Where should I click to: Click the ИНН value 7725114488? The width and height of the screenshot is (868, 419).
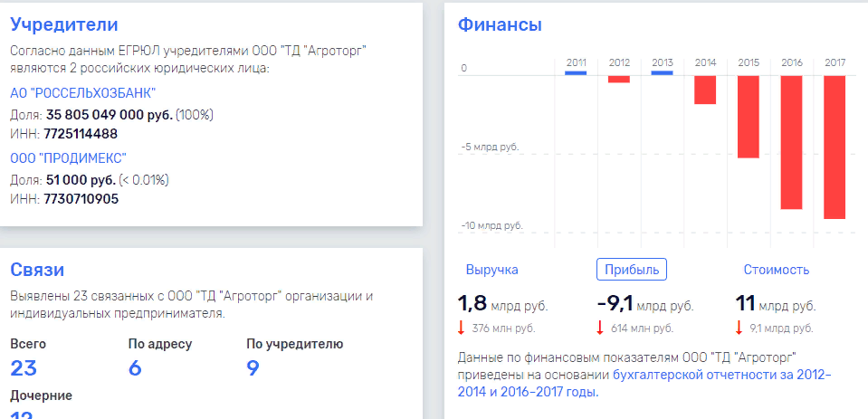(x=81, y=134)
